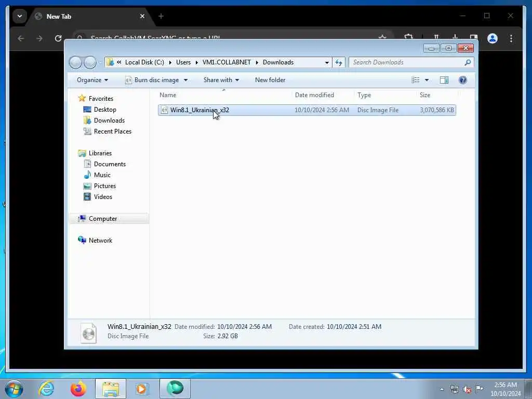Screen dimensions: 532x399
Task: Sort by Date modified column
Action: 322,95
